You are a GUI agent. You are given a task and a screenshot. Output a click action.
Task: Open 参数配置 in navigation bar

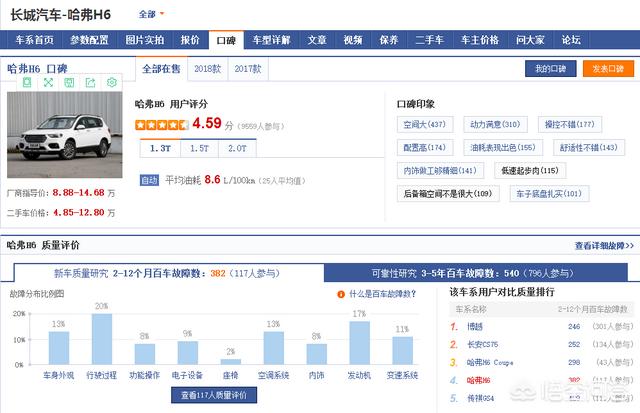pyautogui.click(x=89, y=40)
